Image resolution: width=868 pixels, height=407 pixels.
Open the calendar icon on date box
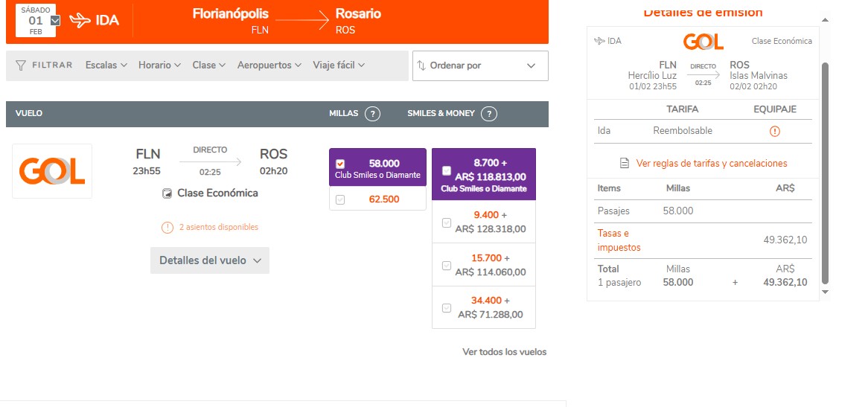(x=55, y=21)
